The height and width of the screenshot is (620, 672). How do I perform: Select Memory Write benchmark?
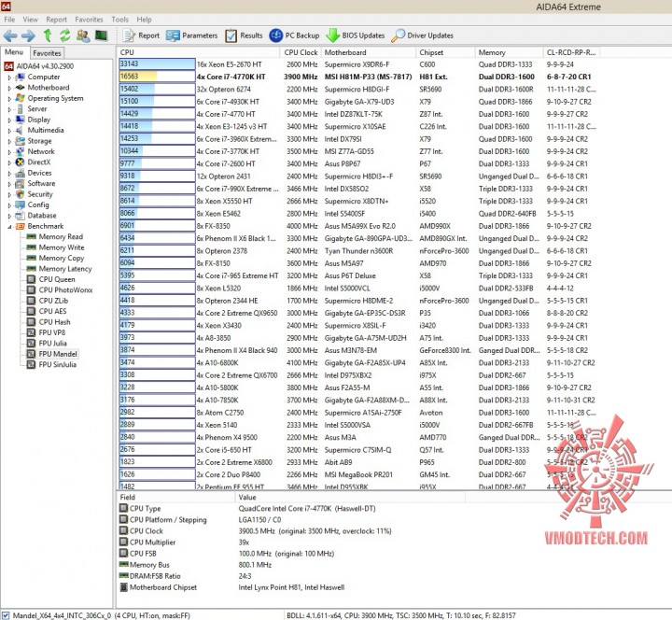point(62,247)
